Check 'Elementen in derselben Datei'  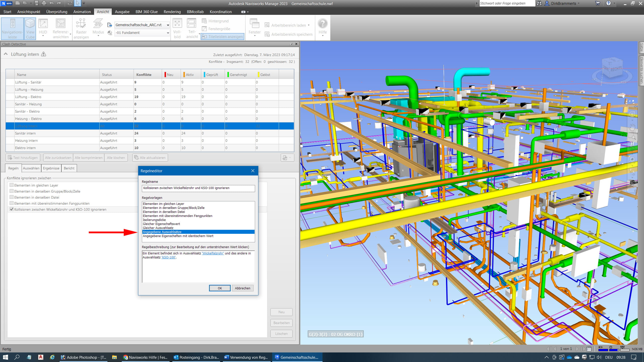tap(11, 197)
